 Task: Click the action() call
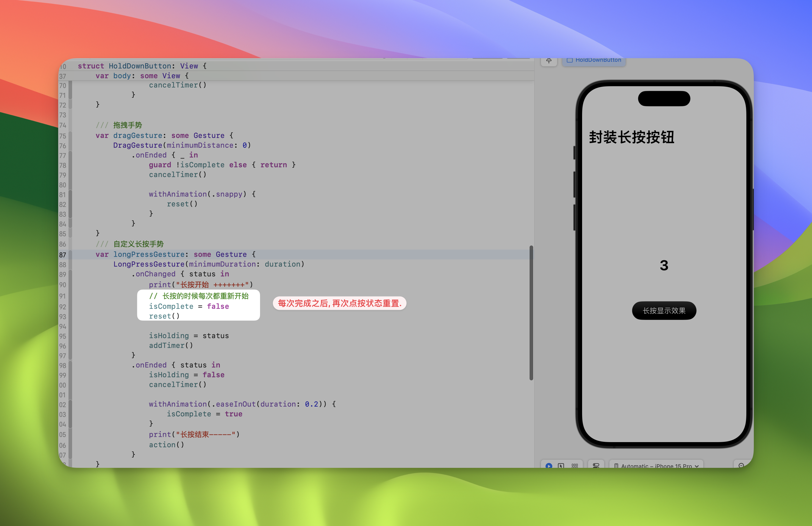tap(167, 445)
